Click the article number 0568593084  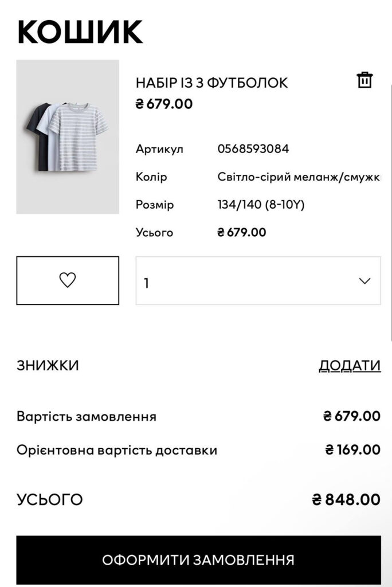[x=253, y=148]
